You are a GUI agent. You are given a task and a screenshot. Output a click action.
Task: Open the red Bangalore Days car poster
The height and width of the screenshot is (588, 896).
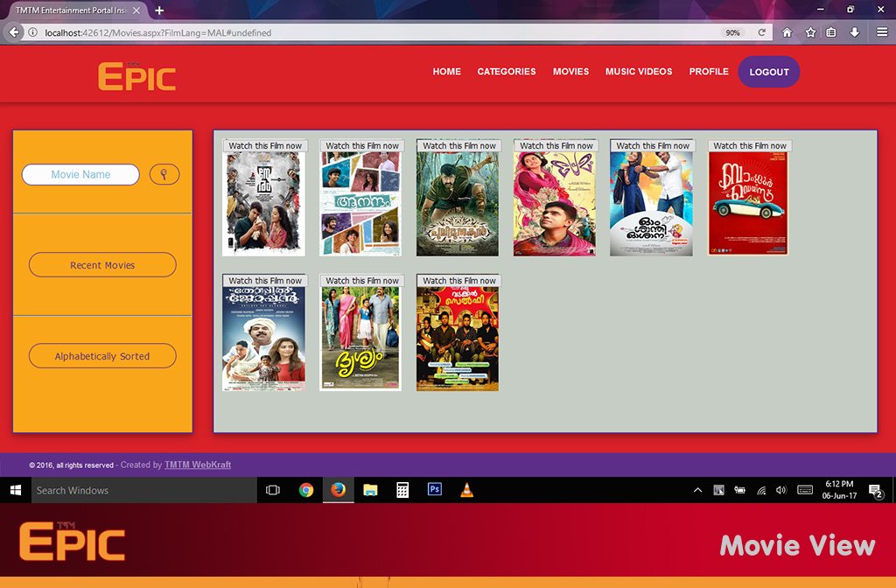(747, 204)
